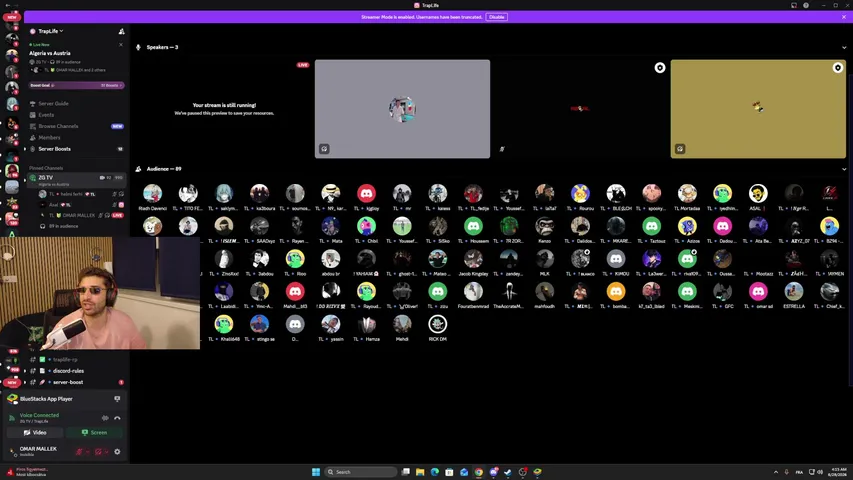Screen dimensions: 853x480
Task: Open User Settings gear icon
Action: coord(117,452)
